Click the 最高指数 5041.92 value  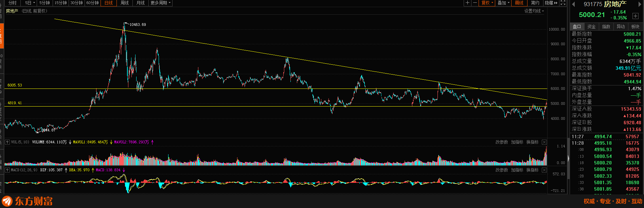point(632,75)
